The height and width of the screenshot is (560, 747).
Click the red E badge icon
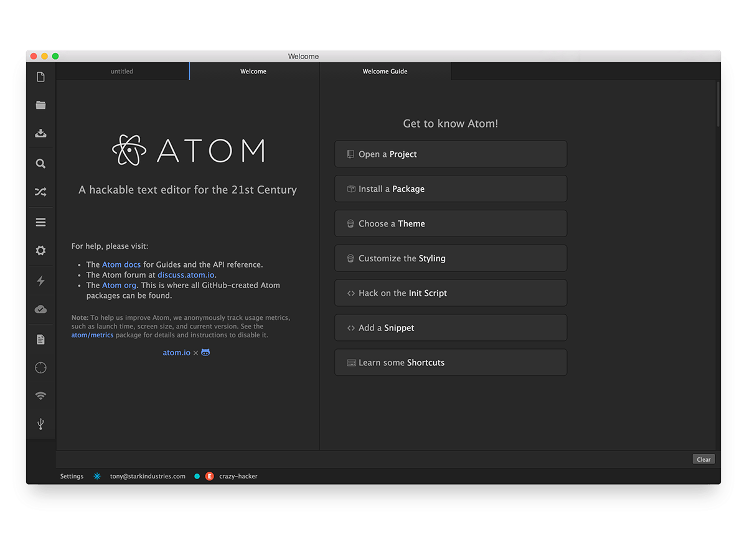[209, 476]
